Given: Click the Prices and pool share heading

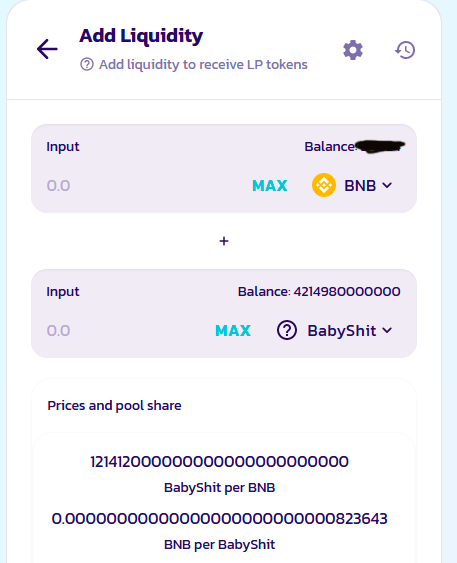Looking at the screenshot, I should pyautogui.click(x=114, y=406).
